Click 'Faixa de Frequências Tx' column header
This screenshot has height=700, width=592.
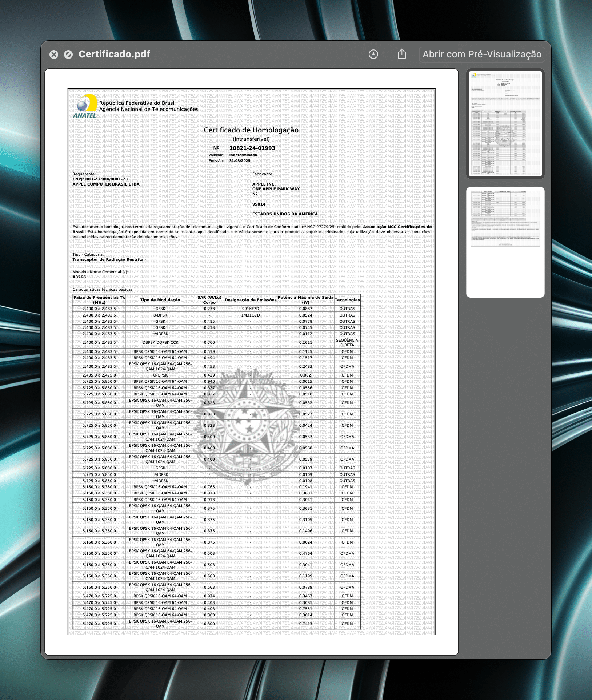(99, 300)
